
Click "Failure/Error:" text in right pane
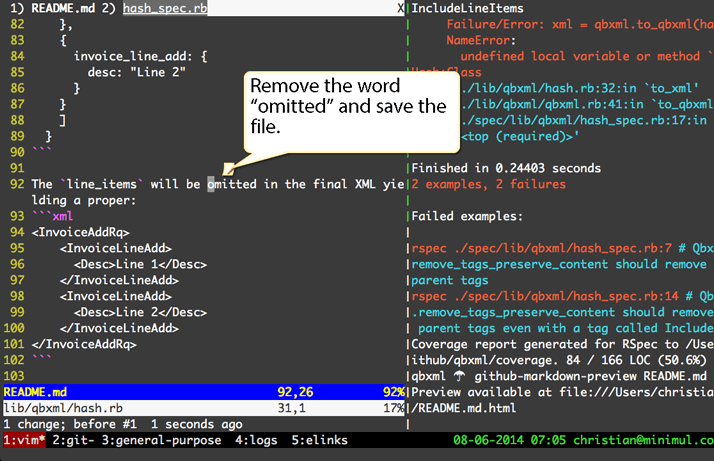495,24
